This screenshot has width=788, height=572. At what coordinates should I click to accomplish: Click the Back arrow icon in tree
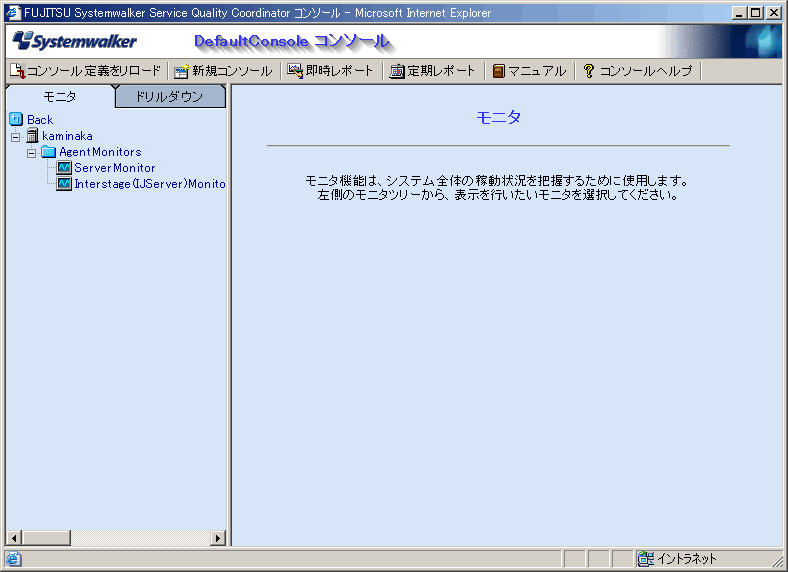point(16,119)
